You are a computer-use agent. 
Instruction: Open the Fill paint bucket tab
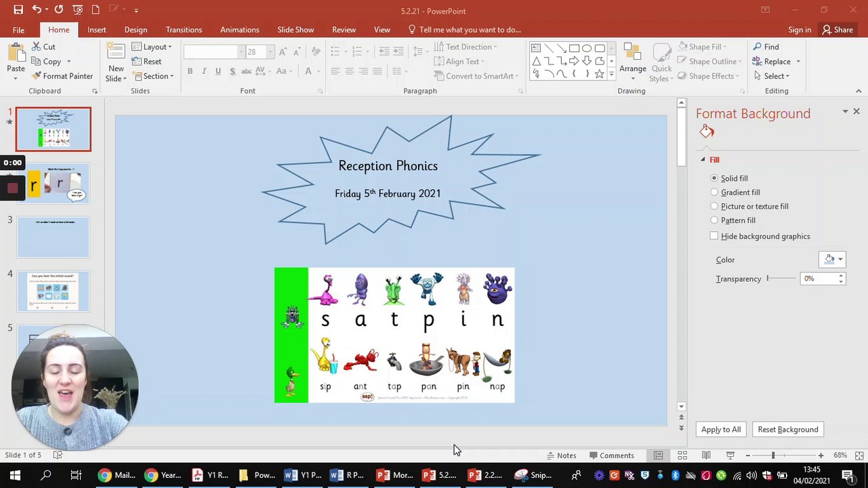pyautogui.click(x=707, y=131)
